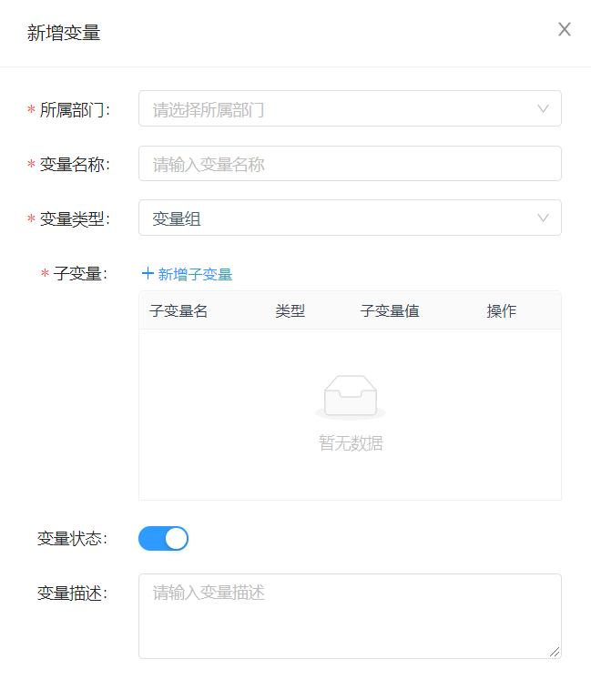Click the 子变量名 column header
This screenshot has width=591, height=700.
point(178,311)
